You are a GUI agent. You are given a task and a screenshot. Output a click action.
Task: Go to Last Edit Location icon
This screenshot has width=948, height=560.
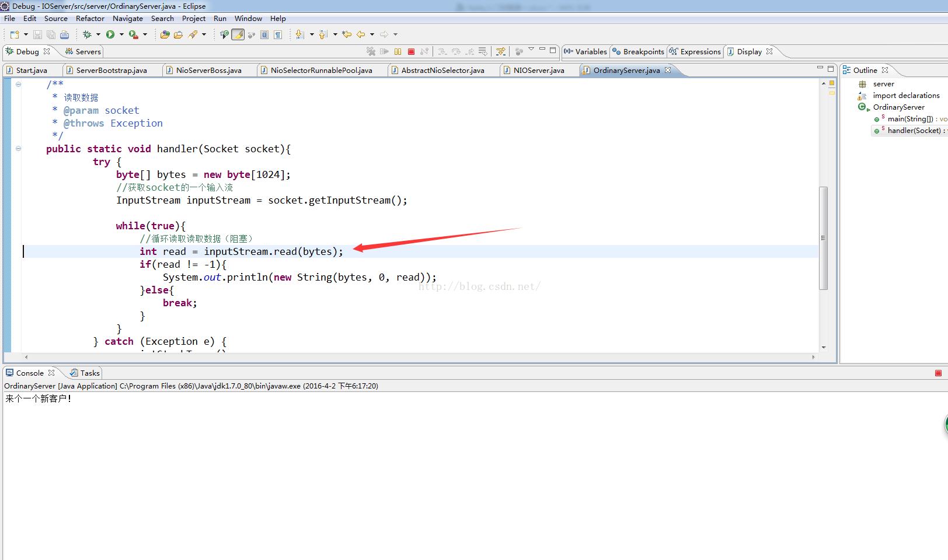347,35
